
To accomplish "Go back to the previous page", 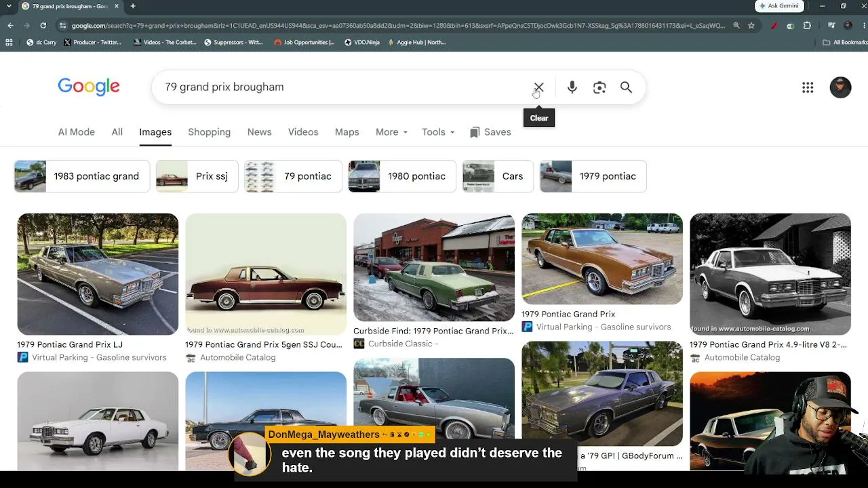I will click(x=10, y=26).
